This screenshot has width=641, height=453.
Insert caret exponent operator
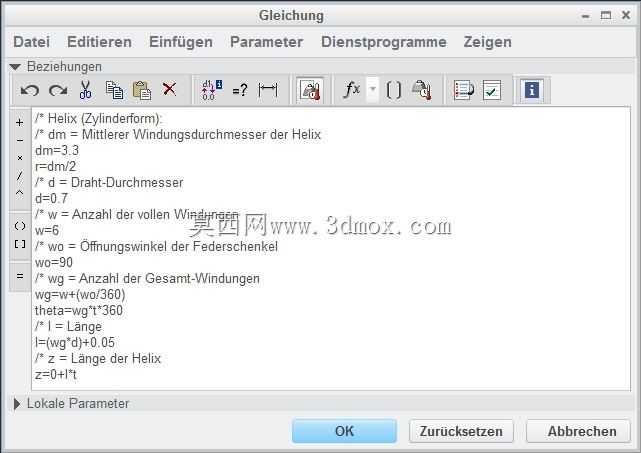click(x=20, y=193)
